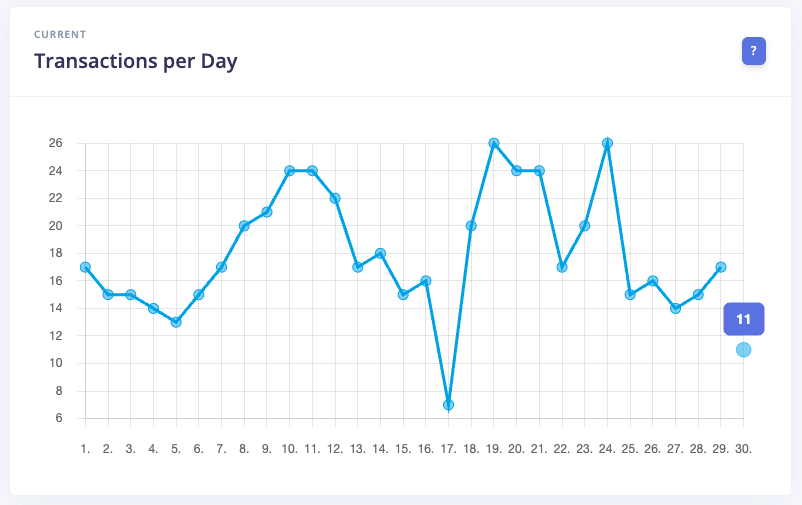Click the y-axis label 26
Image resolution: width=802 pixels, height=505 pixels.
tap(55, 143)
